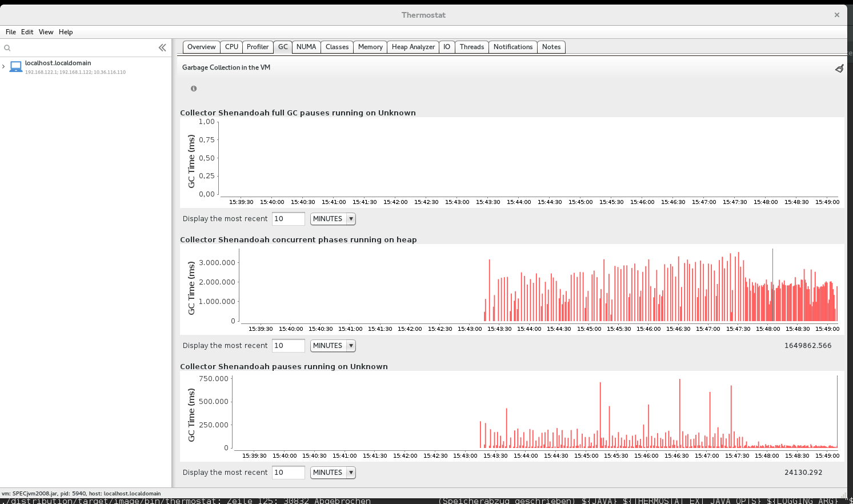
Task: Click the vertical marker line in concurrent phases chart
Action: [x=772, y=285]
